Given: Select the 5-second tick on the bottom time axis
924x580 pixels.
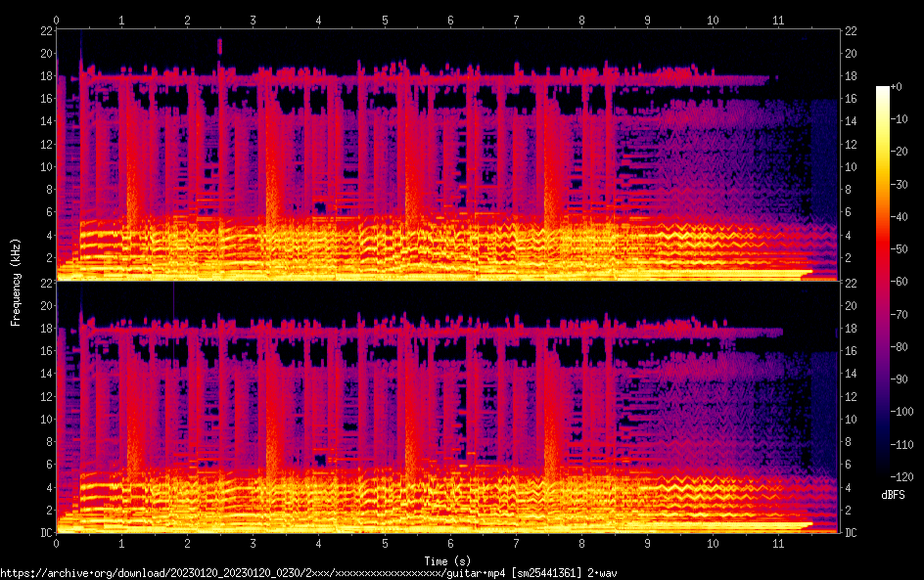Looking at the screenshot, I should click(x=385, y=543).
